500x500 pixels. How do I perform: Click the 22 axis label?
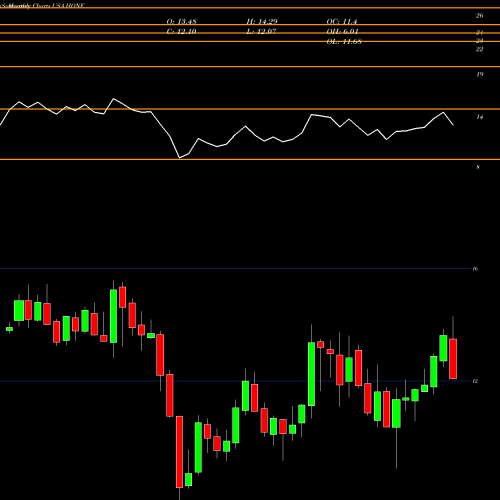[479, 49]
